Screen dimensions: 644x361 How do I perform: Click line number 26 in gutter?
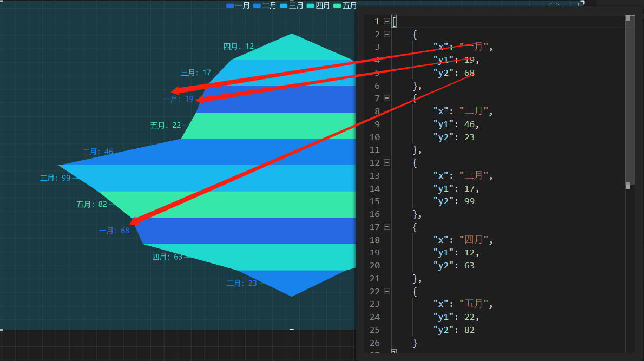374,343
